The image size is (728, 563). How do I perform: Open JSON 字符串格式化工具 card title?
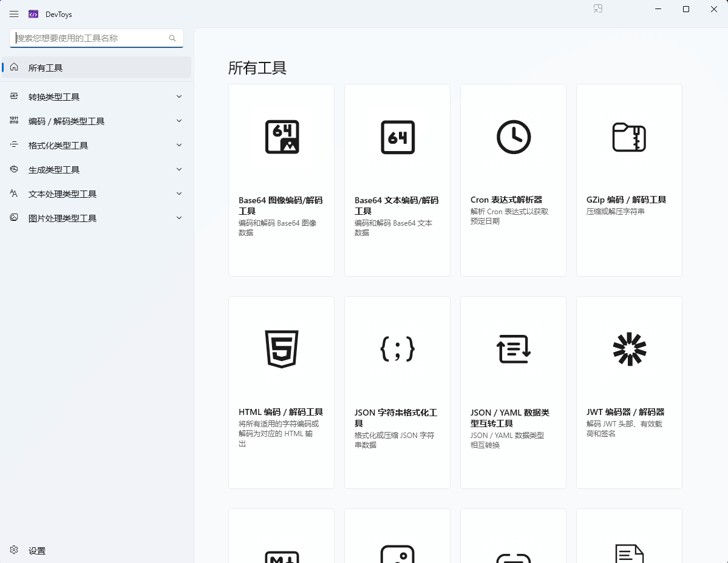tap(396, 418)
